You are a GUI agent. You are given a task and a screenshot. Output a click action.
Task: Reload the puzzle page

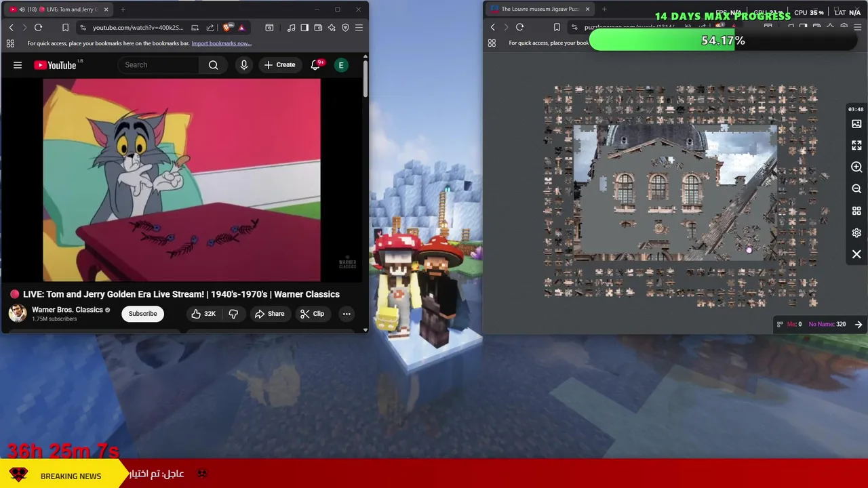click(519, 28)
